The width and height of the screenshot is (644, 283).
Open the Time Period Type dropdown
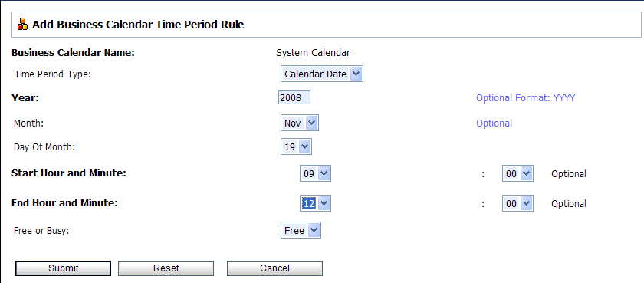[321, 74]
